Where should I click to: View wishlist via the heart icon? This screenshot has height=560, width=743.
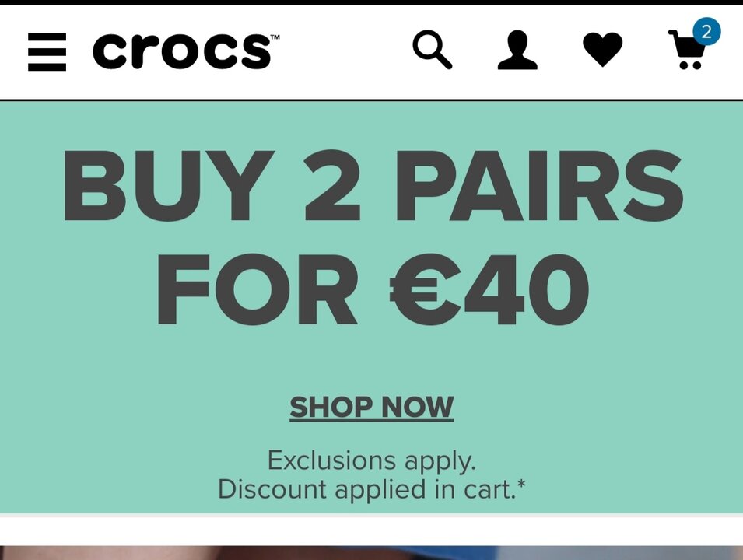[602, 49]
